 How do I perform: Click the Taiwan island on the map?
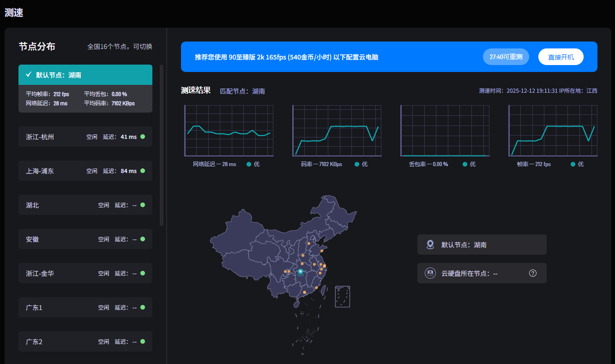(x=323, y=290)
